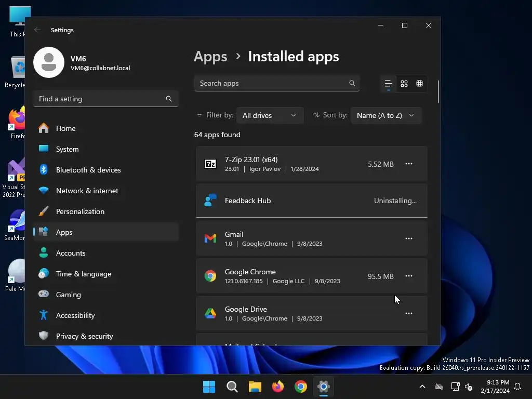Switch to grid view layout icon

point(404,84)
